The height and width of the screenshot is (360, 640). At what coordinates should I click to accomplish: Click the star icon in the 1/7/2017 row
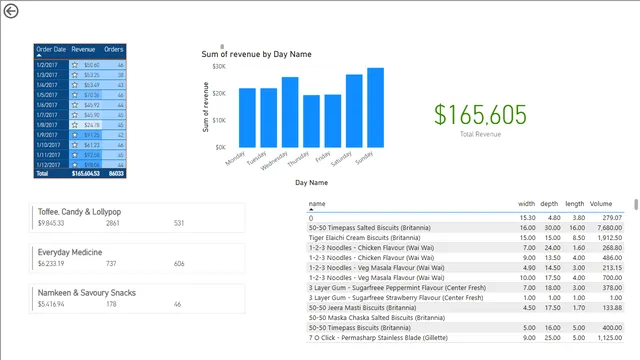pos(75,115)
